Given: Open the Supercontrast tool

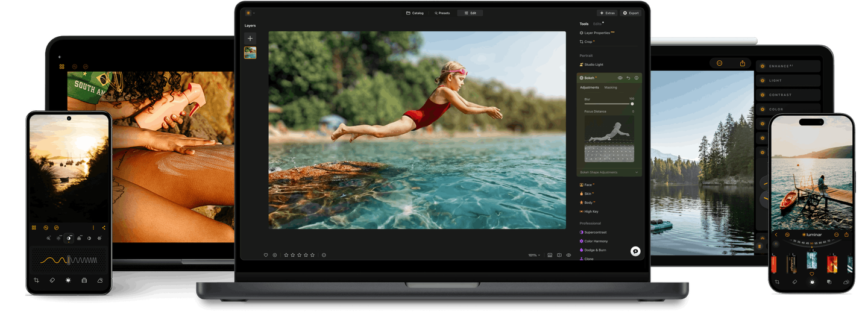Looking at the screenshot, I should 594,232.
